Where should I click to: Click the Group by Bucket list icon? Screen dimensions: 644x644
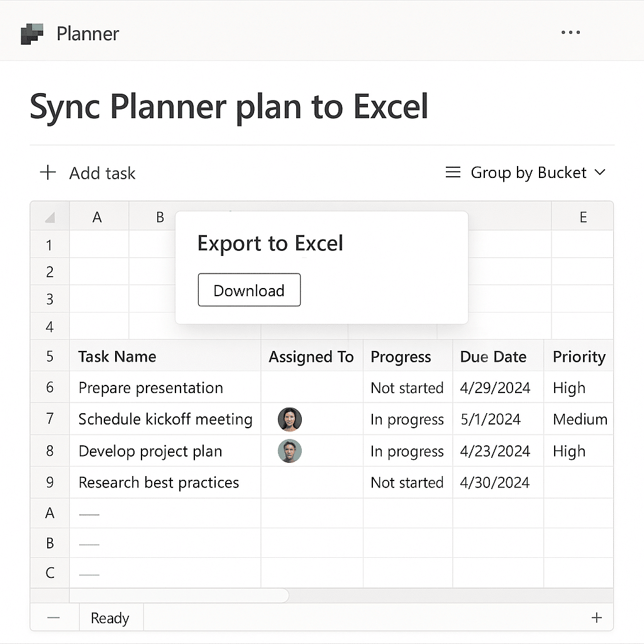click(x=453, y=172)
